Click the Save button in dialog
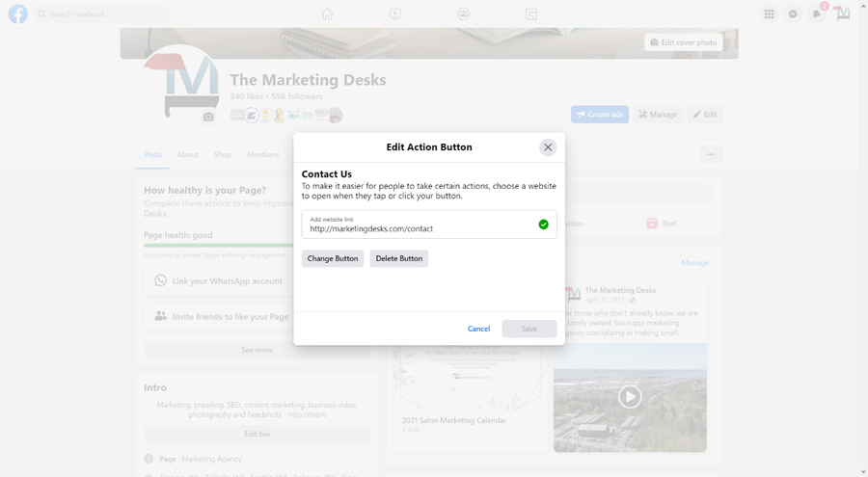The height and width of the screenshot is (477, 868). tap(529, 329)
